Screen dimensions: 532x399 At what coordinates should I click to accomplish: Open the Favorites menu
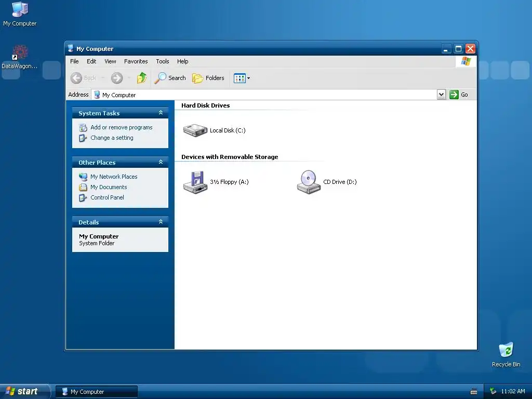coord(136,61)
